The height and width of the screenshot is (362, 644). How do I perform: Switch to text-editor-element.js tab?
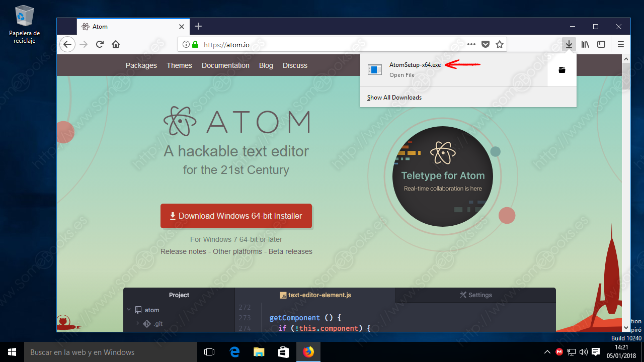pos(315,295)
